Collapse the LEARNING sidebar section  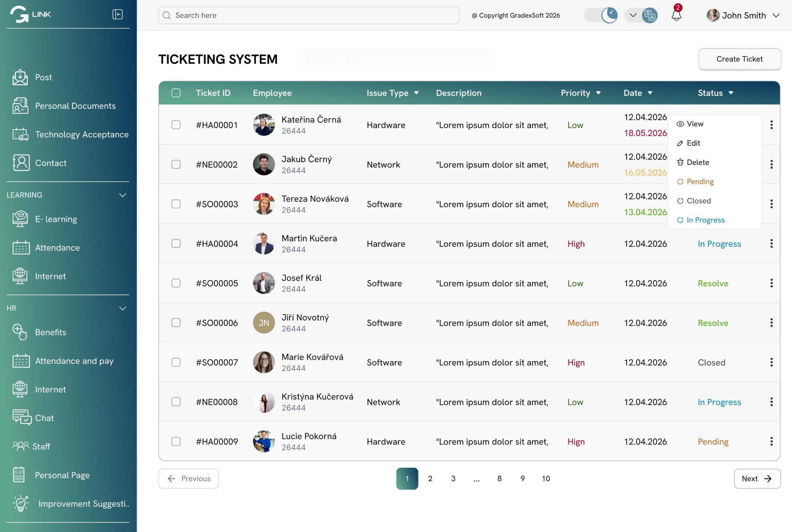122,195
